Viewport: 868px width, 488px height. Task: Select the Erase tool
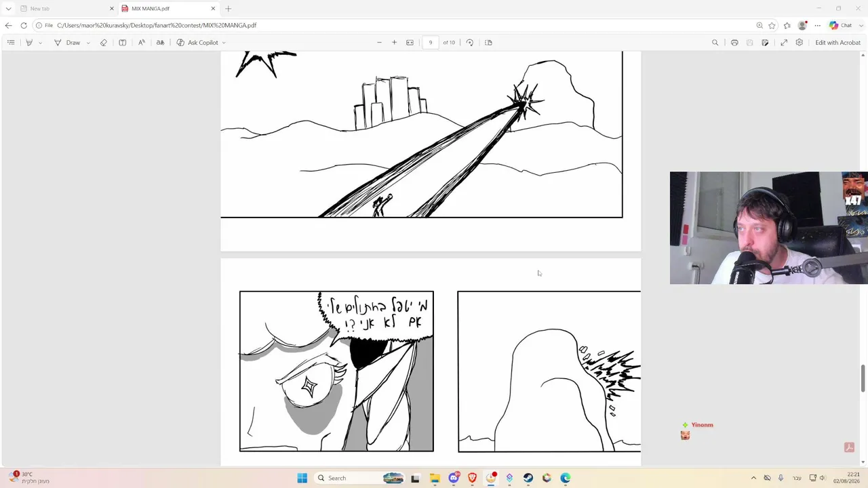pyautogui.click(x=104, y=43)
